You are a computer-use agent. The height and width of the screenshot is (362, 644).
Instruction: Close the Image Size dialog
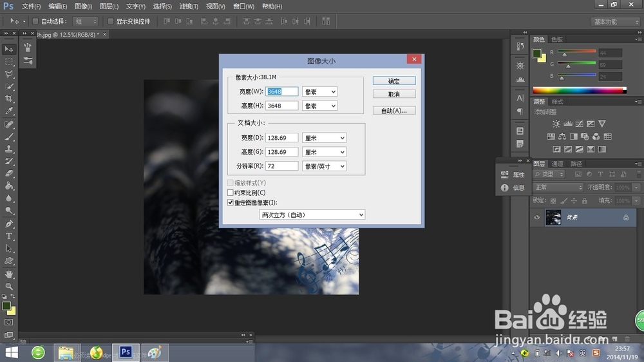click(414, 59)
